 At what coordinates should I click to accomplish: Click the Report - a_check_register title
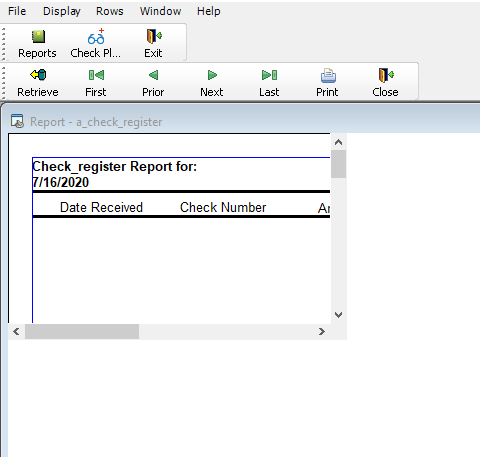click(x=96, y=122)
